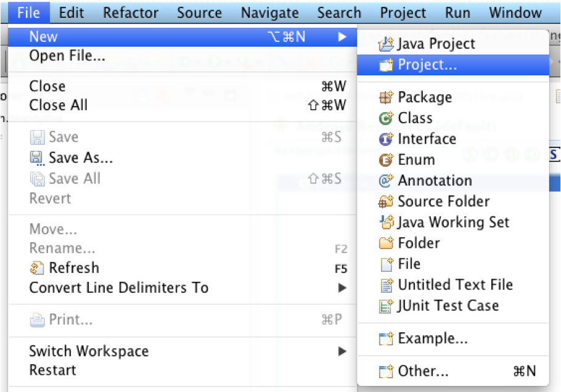Click the green Class icon

coord(386,118)
